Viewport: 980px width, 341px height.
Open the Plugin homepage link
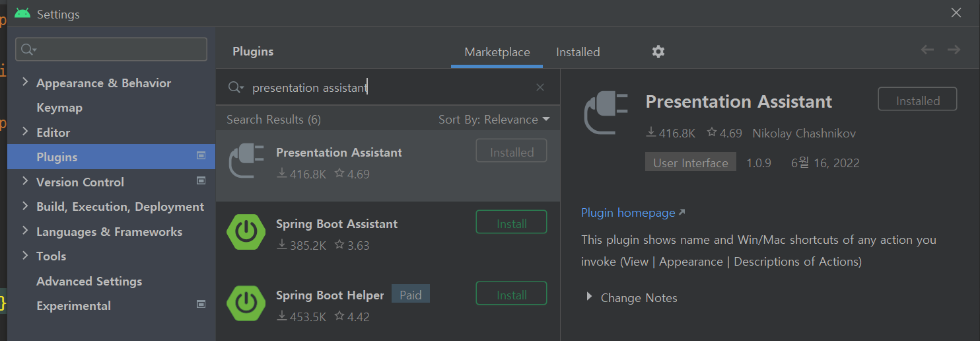pyautogui.click(x=628, y=212)
